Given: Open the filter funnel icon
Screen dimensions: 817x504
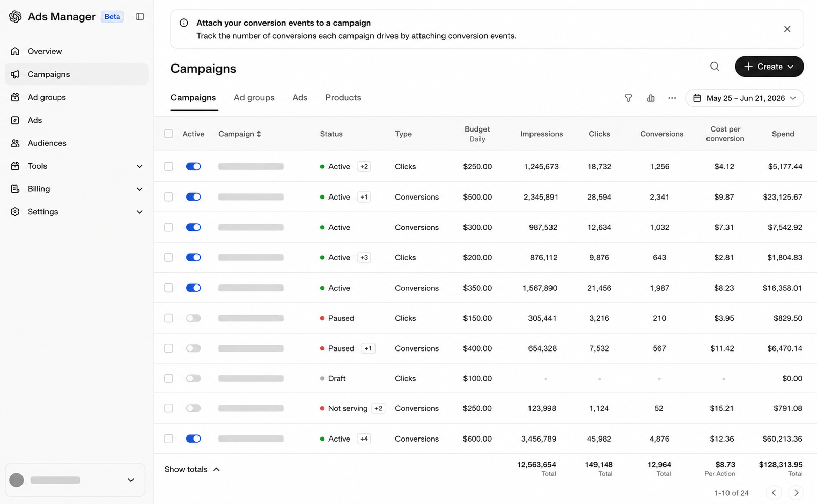Looking at the screenshot, I should pyautogui.click(x=628, y=98).
